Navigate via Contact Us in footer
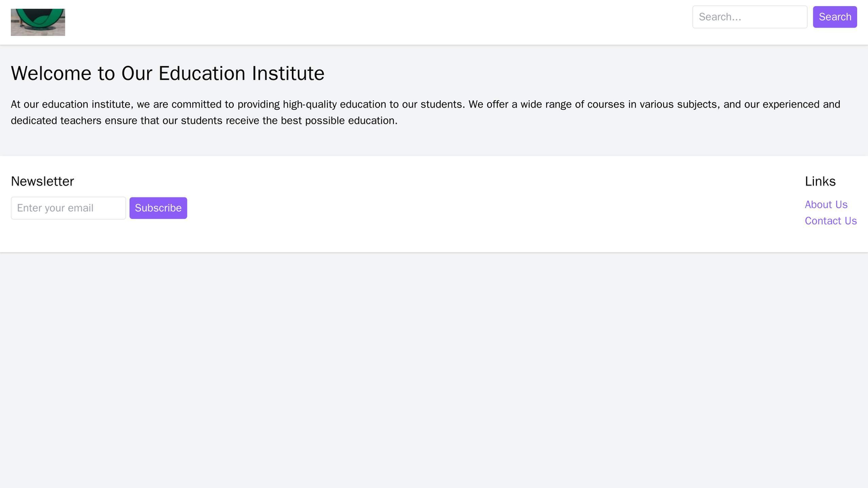 830,220
